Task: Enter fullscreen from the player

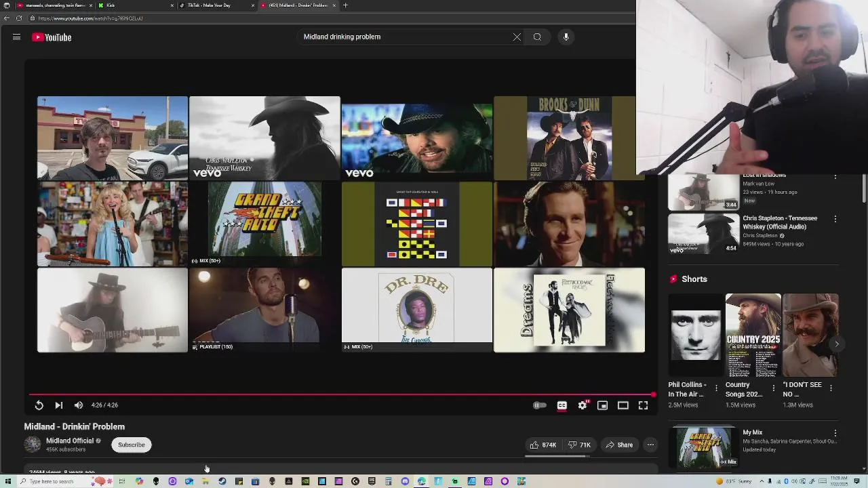Action: point(643,405)
